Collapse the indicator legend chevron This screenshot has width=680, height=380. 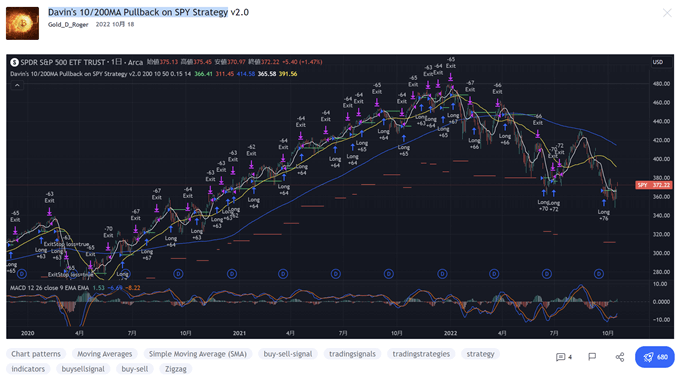coord(17,85)
